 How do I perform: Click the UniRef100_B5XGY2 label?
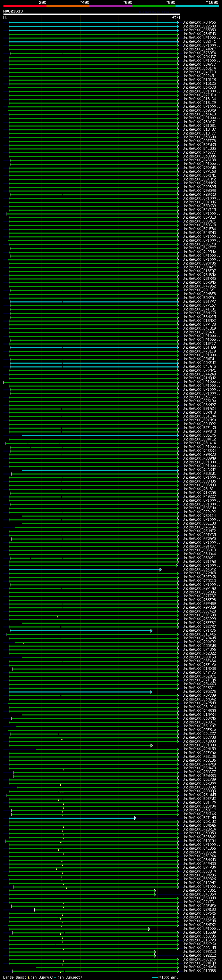199,569
